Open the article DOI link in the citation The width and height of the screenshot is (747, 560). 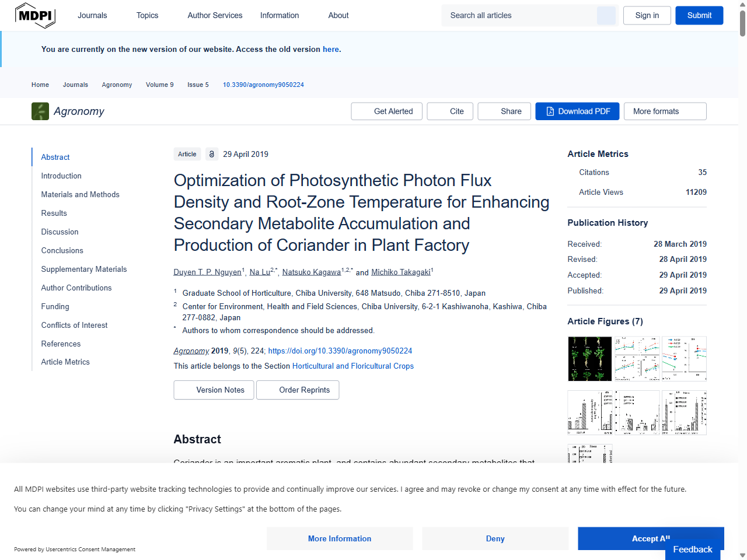tap(340, 351)
